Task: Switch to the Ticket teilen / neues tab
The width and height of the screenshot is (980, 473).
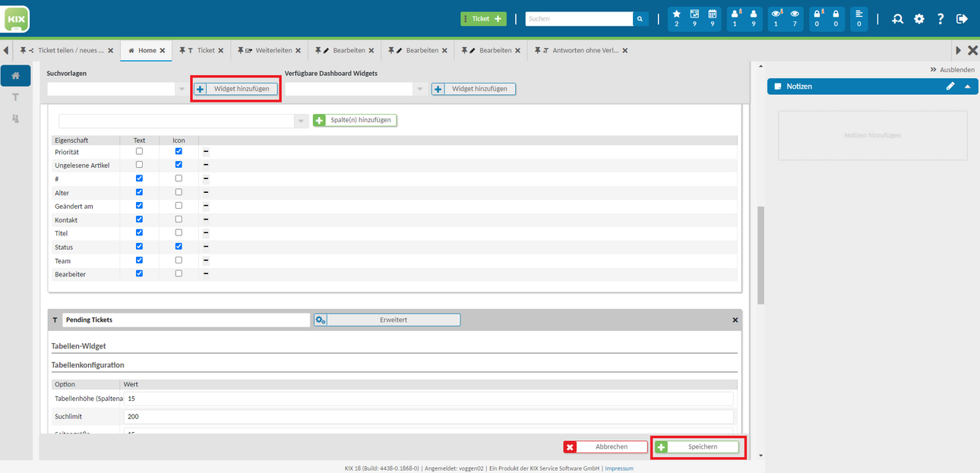Action: [x=65, y=51]
